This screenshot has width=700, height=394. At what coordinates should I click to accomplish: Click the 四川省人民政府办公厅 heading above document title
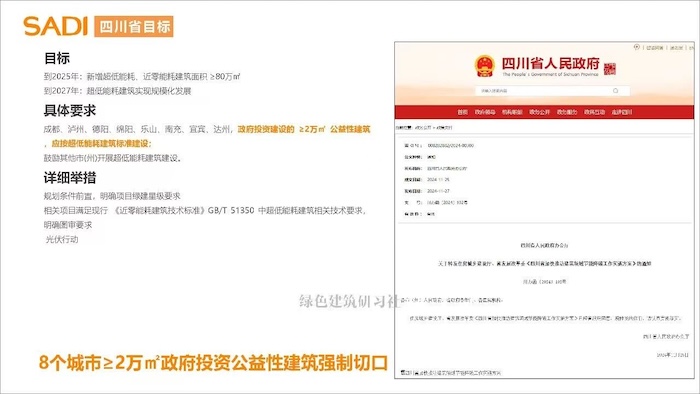(544, 245)
